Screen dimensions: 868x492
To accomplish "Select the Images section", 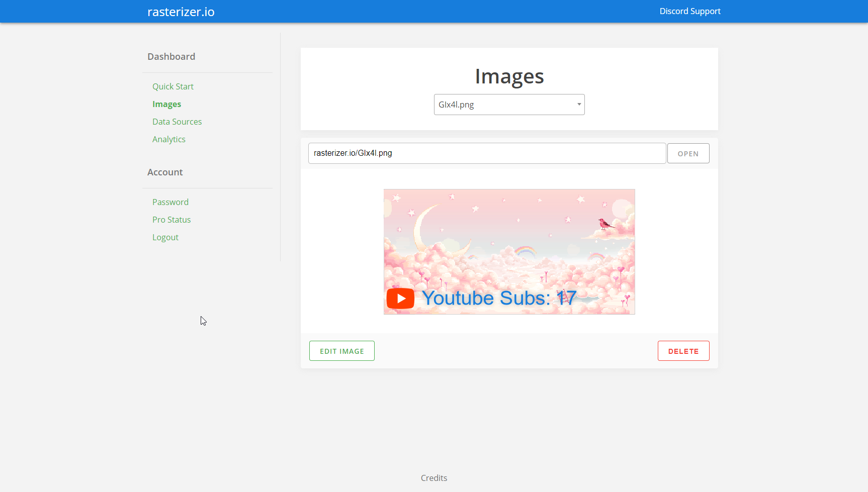I will point(166,104).
